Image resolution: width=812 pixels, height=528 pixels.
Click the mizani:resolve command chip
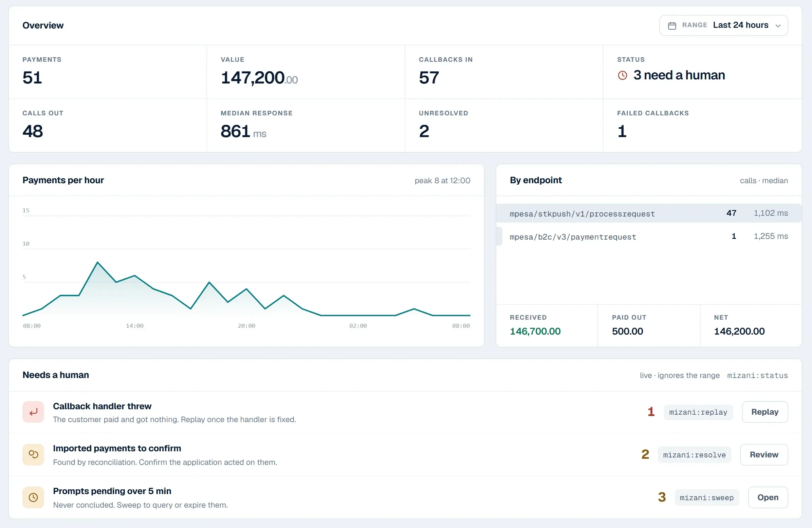pos(694,455)
